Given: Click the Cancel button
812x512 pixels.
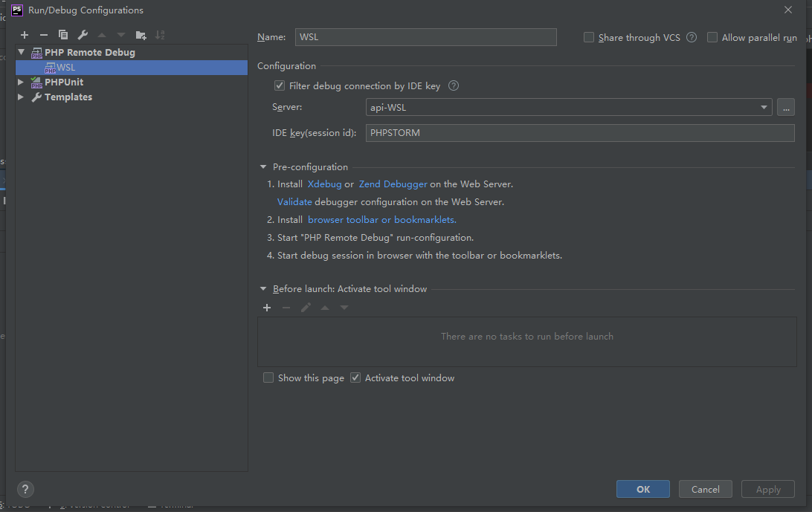Looking at the screenshot, I should [706, 489].
